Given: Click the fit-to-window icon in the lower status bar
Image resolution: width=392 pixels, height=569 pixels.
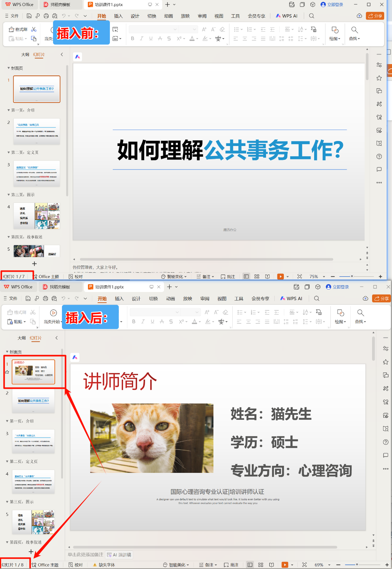Looking at the screenshot, I should pyautogui.click(x=304, y=565).
